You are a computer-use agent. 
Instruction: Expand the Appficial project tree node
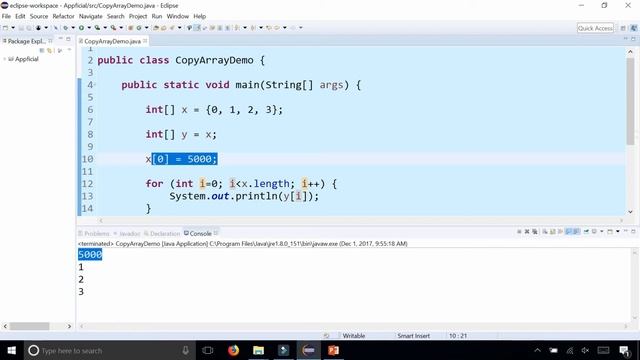[x=4, y=59]
